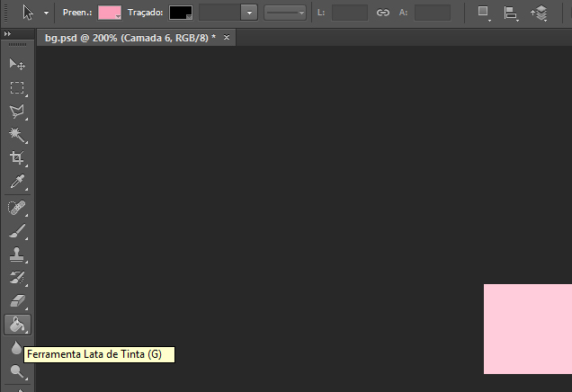Toggle the link width and height icon
Screen dimensions: 572x392
(382, 13)
